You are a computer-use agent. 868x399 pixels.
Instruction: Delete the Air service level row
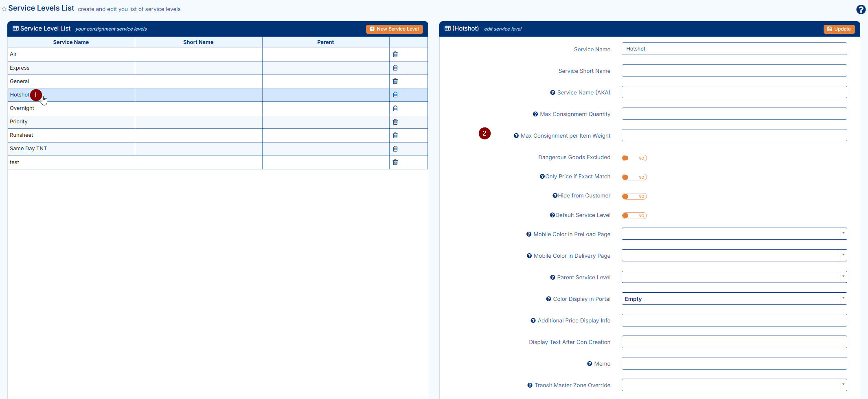395,54
